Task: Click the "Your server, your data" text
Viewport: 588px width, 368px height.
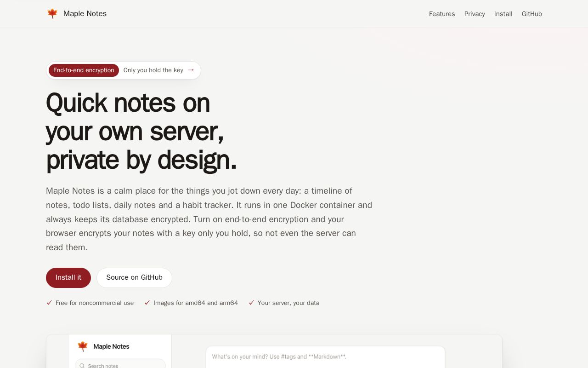Action: [x=288, y=303]
